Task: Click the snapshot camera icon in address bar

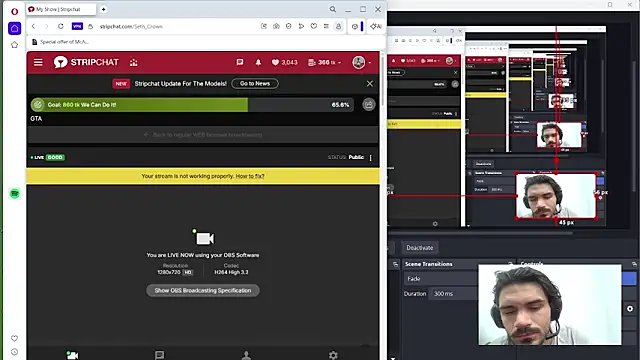Action: tap(276, 26)
